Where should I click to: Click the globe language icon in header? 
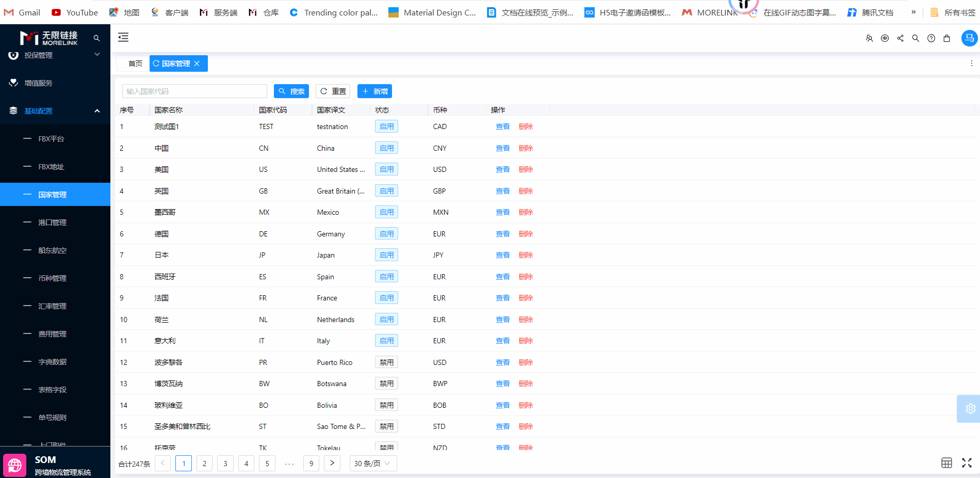[885, 38]
